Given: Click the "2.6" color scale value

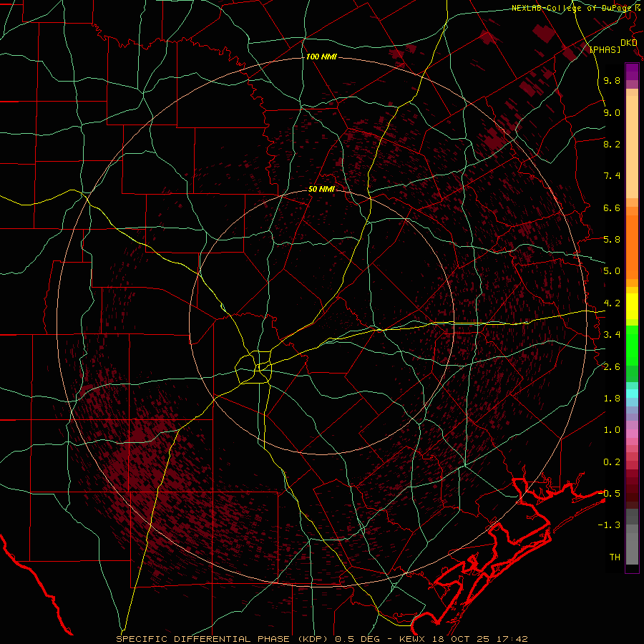Looking at the screenshot, I should (x=612, y=366).
